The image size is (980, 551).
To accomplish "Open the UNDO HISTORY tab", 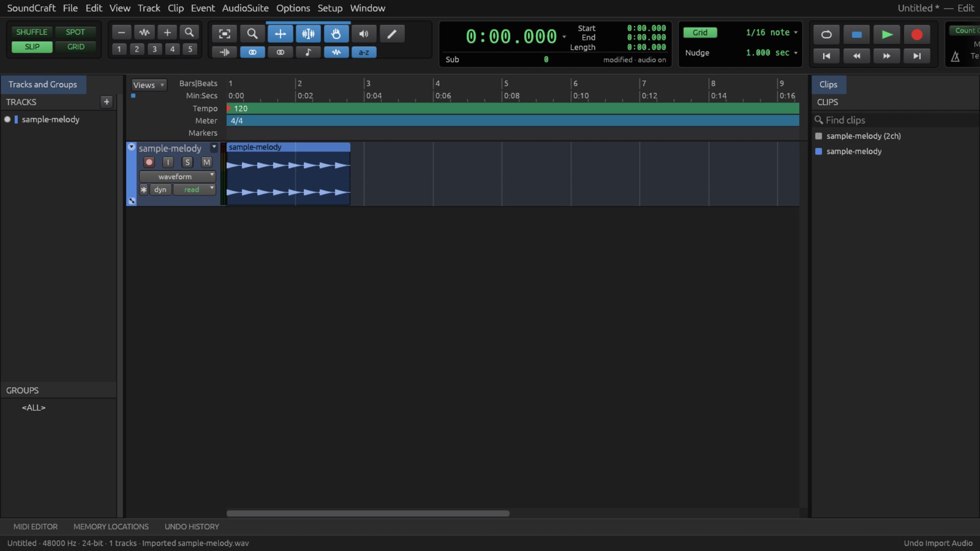I will [x=192, y=527].
